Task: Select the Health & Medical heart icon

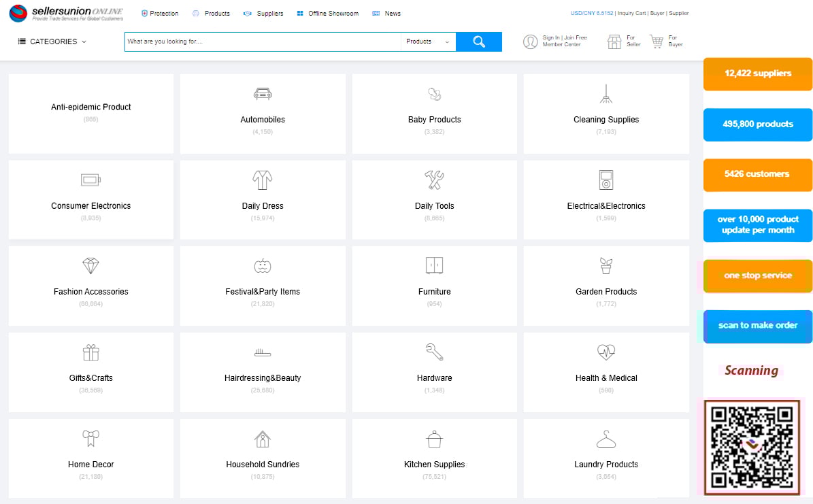Action: point(605,352)
